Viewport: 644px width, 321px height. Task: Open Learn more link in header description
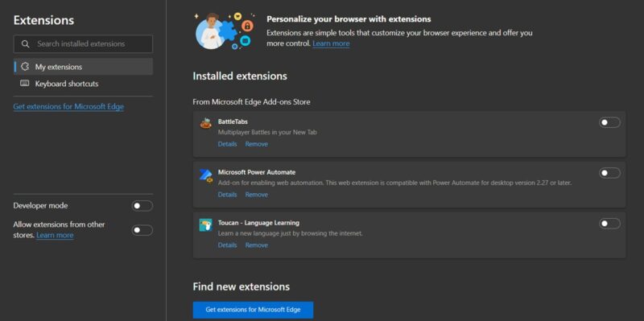tap(331, 43)
